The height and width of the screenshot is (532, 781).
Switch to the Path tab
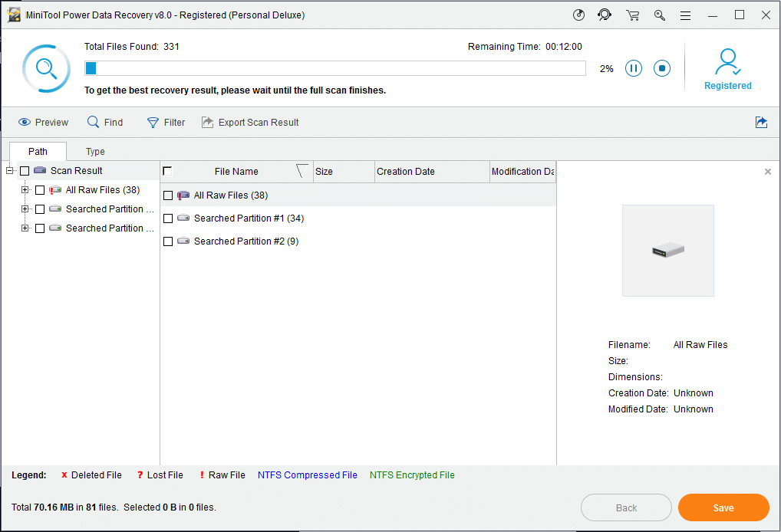click(38, 151)
